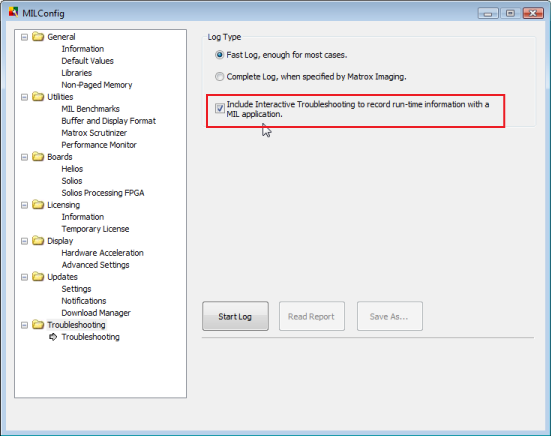Open the Matrox Scrutinizer item

pyautogui.click(x=94, y=133)
